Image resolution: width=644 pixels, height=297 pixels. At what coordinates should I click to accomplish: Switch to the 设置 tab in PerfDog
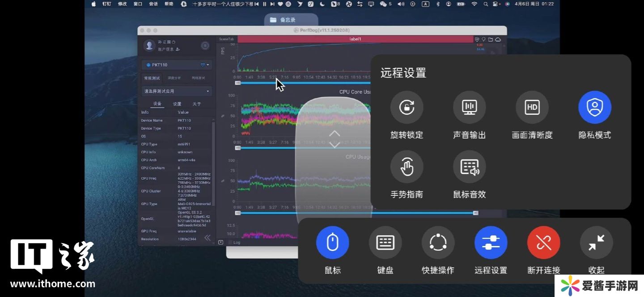177,104
